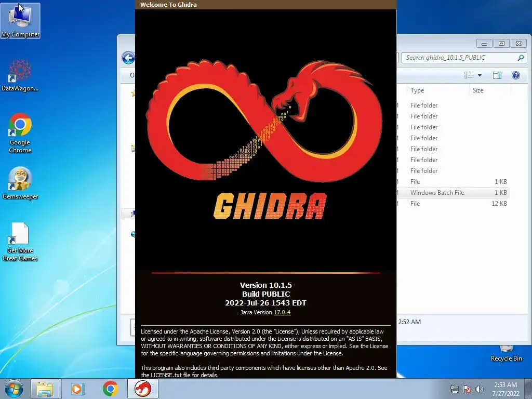Open the taskbar clock showing 2:53 AM
This screenshot has width=532, height=399.
[x=506, y=389]
